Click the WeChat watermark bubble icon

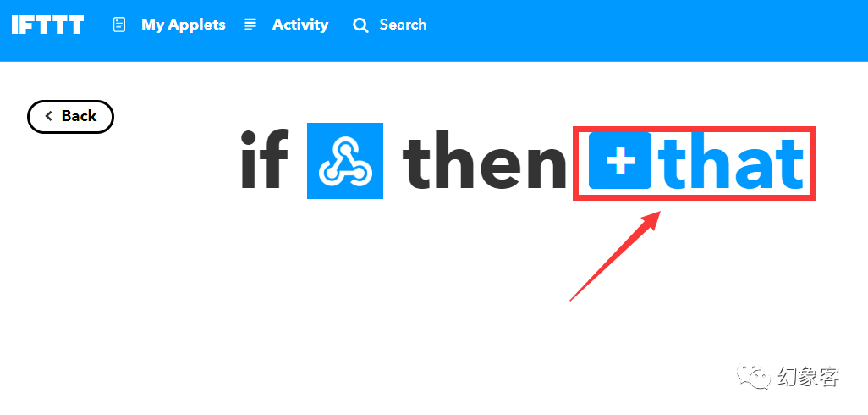753,377
